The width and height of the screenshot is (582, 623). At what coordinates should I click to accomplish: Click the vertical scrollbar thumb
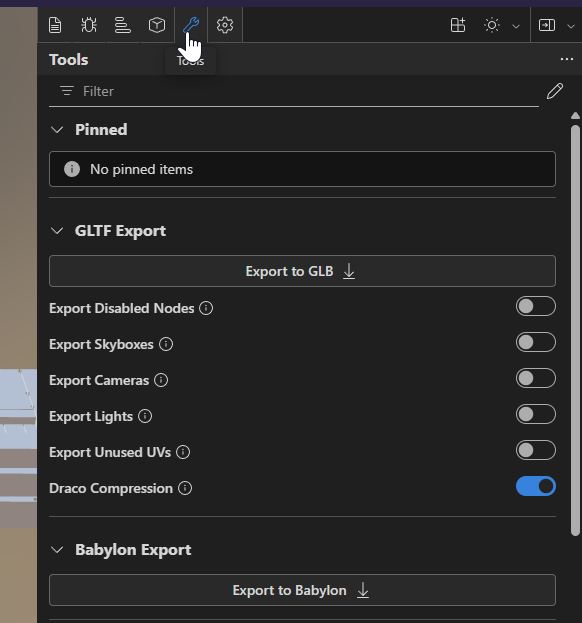click(575, 331)
